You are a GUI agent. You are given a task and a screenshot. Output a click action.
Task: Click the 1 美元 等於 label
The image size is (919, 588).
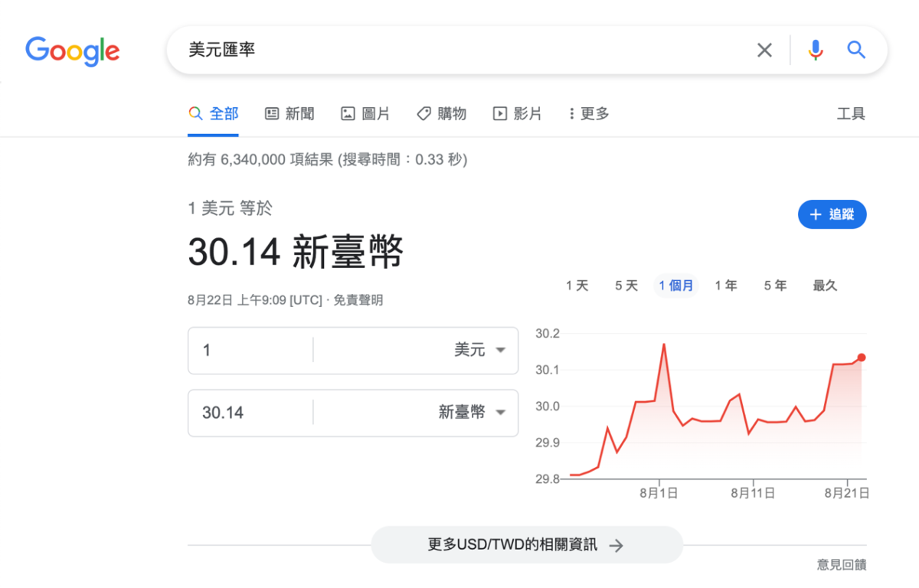click(x=230, y=208)
